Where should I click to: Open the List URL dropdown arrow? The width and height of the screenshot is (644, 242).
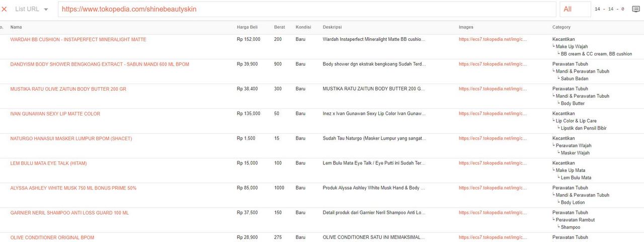point(46,9)
